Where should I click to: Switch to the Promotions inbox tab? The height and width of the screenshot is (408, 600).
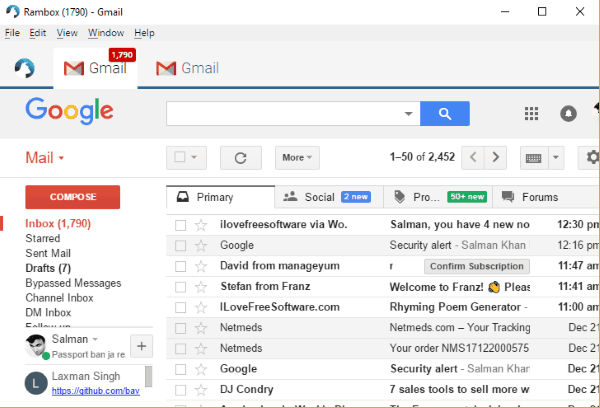tap(438, 197)
